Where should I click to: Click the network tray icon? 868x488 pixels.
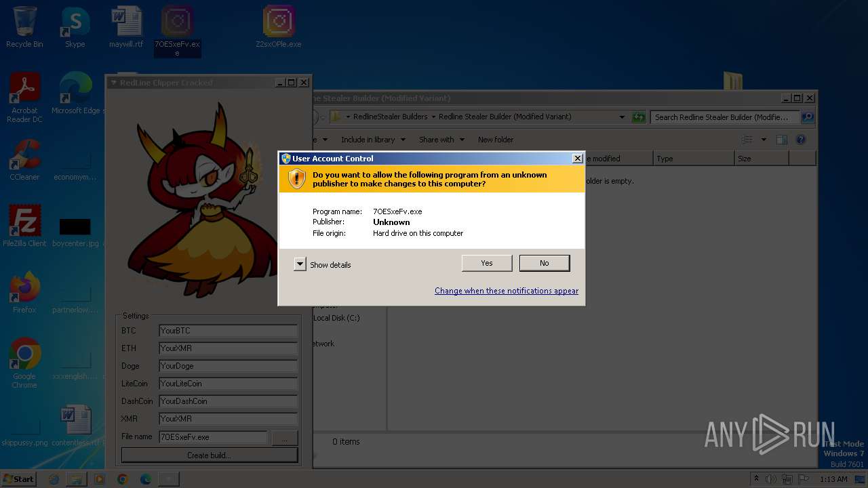(x=788, y=479)
